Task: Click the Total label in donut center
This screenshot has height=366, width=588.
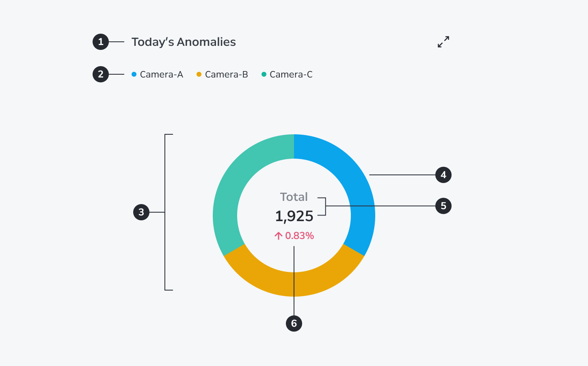Action: [x=294, y=197]
